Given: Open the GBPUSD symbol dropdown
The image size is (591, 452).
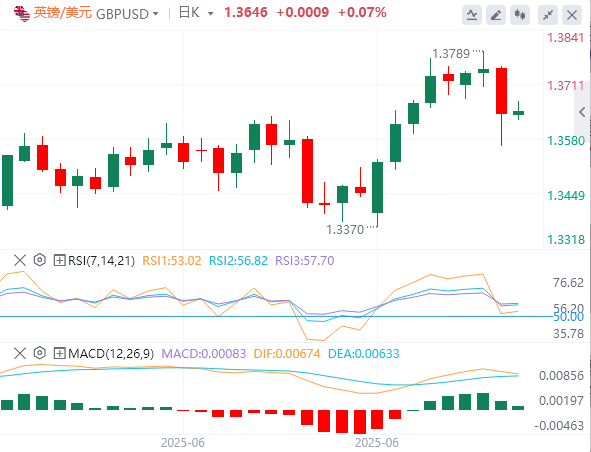Looking at the screenshot, I should (x=127, y=14).
